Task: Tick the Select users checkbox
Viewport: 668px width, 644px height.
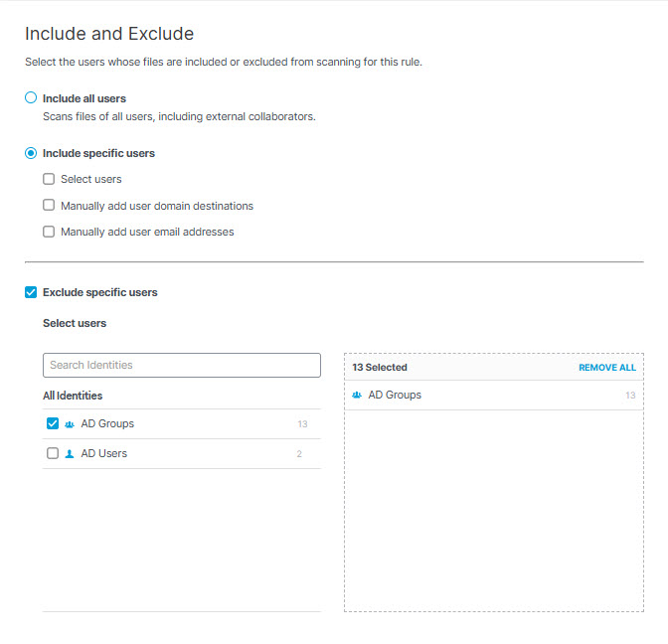Action: (x=49, y=179)
